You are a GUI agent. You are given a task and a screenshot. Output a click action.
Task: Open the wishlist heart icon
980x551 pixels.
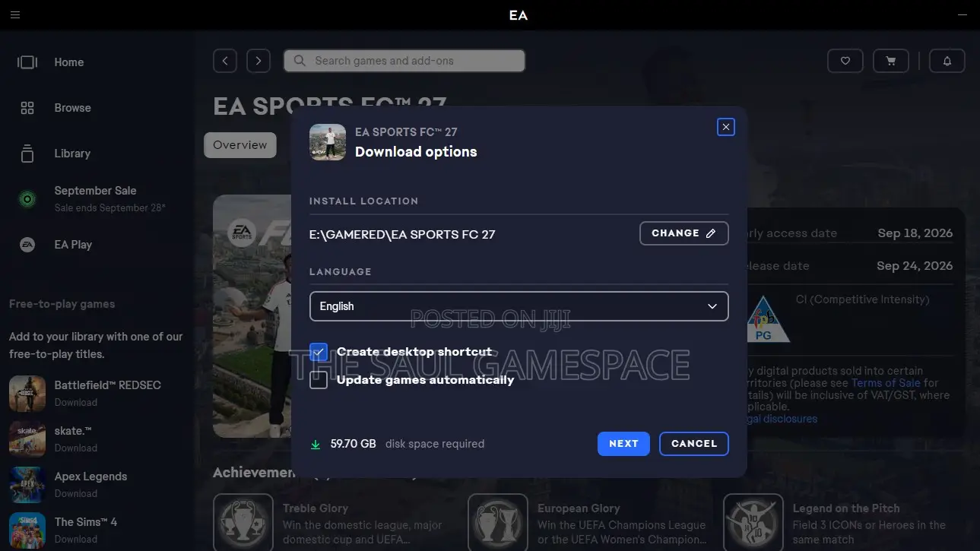pos(845,61)
